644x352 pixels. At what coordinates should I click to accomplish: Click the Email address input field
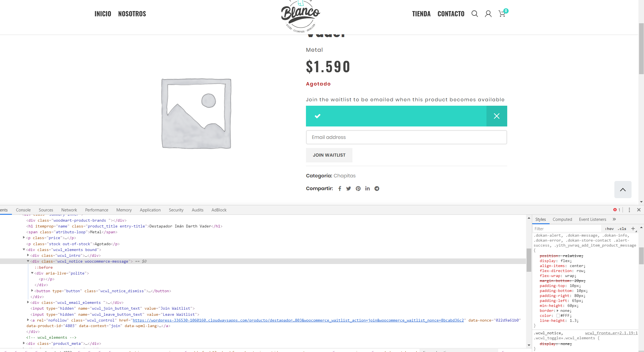point(406,137)
